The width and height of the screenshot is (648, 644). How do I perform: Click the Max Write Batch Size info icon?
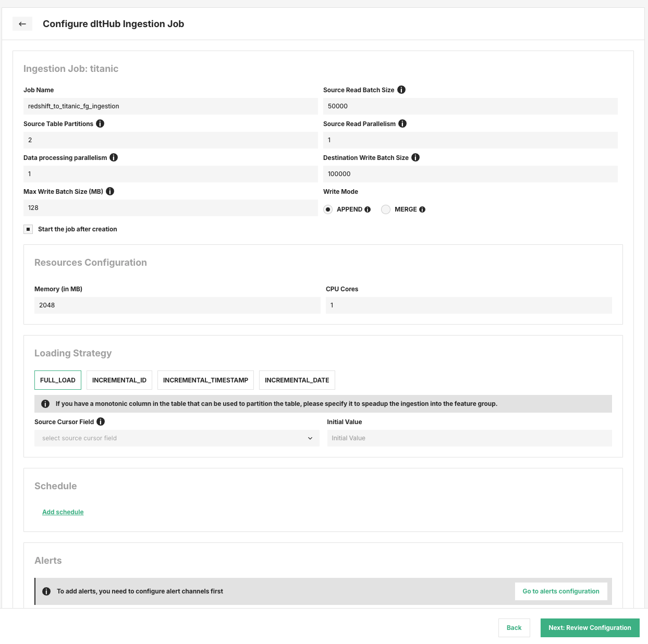point(110,191)
